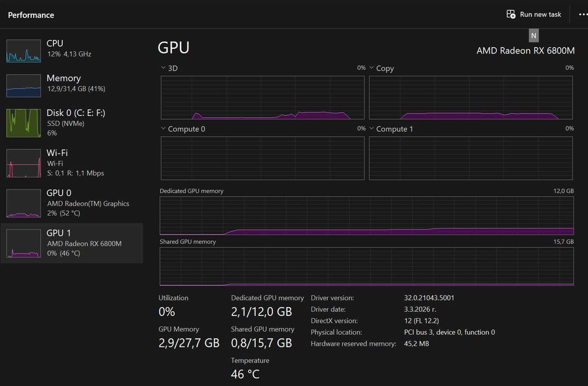Click the large GPU heading
This screenshot has height=386, width=588.
(173, 48)
